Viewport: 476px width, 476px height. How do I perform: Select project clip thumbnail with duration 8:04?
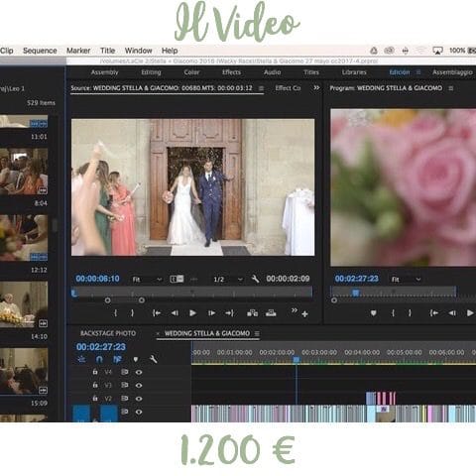24,172
